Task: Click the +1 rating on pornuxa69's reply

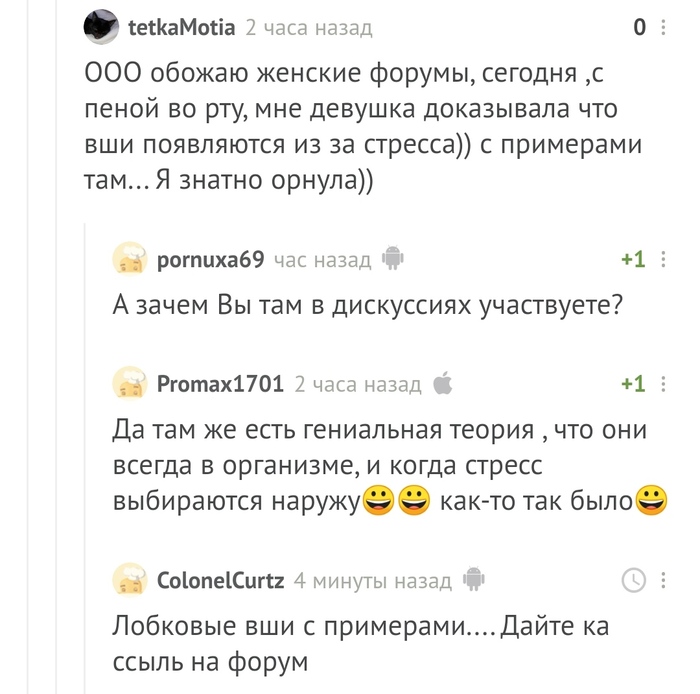Action: click(632, 260)
